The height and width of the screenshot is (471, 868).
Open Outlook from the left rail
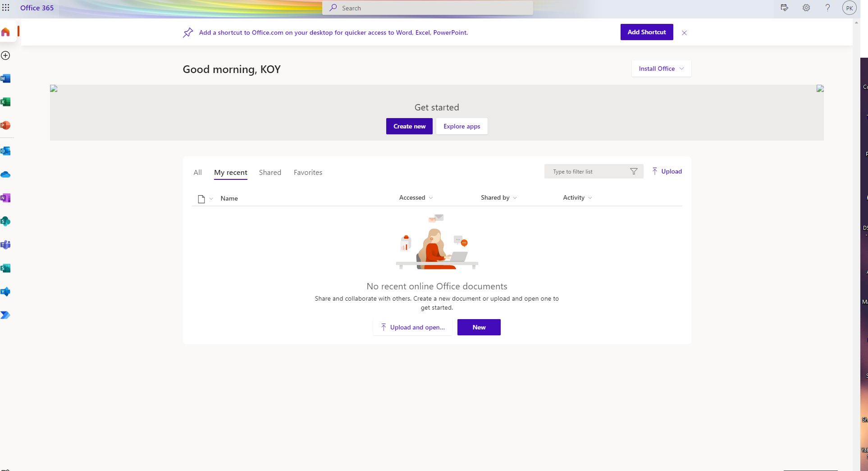[6, 151]
